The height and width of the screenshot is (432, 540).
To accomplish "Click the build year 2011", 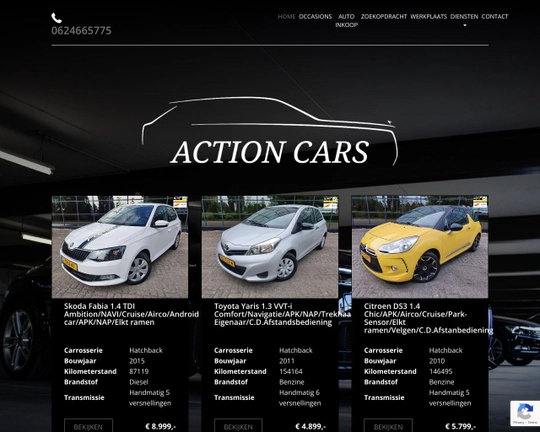I will click(x=287, y=361).
